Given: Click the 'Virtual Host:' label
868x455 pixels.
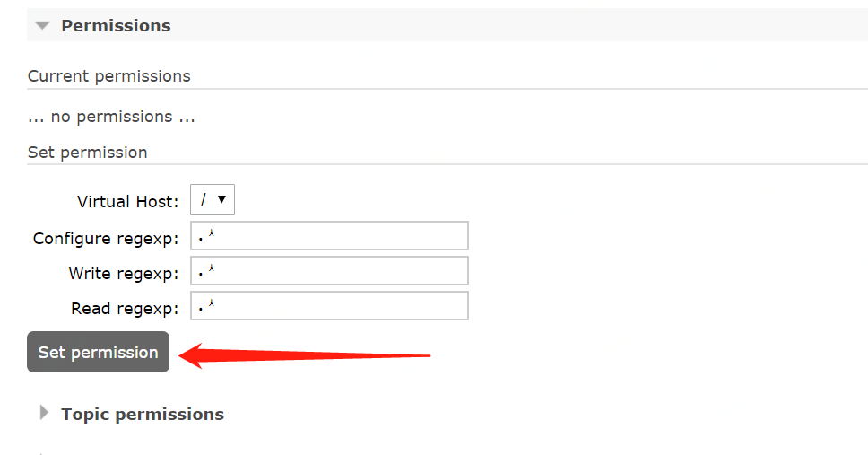Looking at the screenshot, I should pyautogui.click(x=128, y=202).
